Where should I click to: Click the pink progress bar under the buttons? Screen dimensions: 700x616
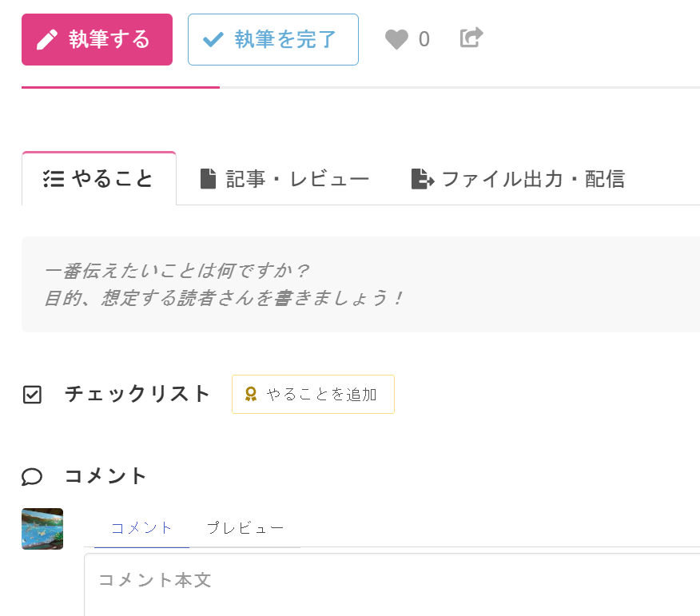point(121,88)
